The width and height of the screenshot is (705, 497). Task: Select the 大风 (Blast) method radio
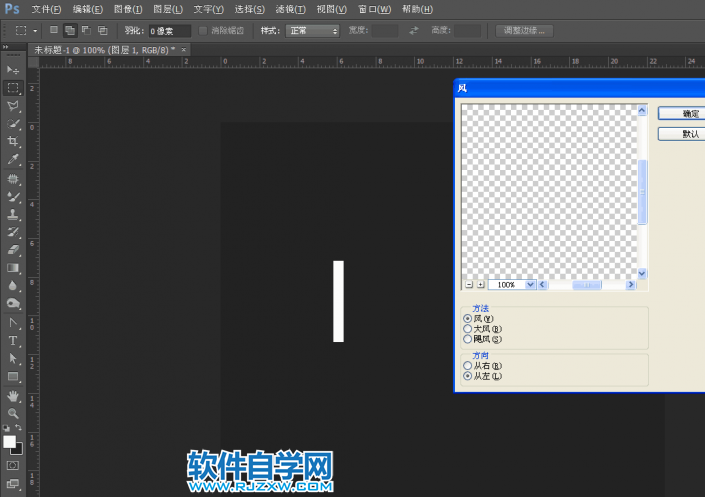click(468, 328)
